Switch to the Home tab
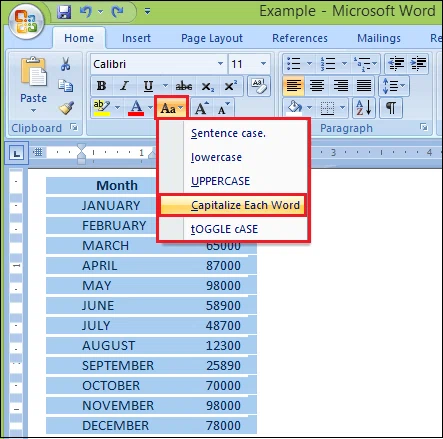Image resolution: width=443 pixels, height=439 pixels. click(x=79, y=38)
